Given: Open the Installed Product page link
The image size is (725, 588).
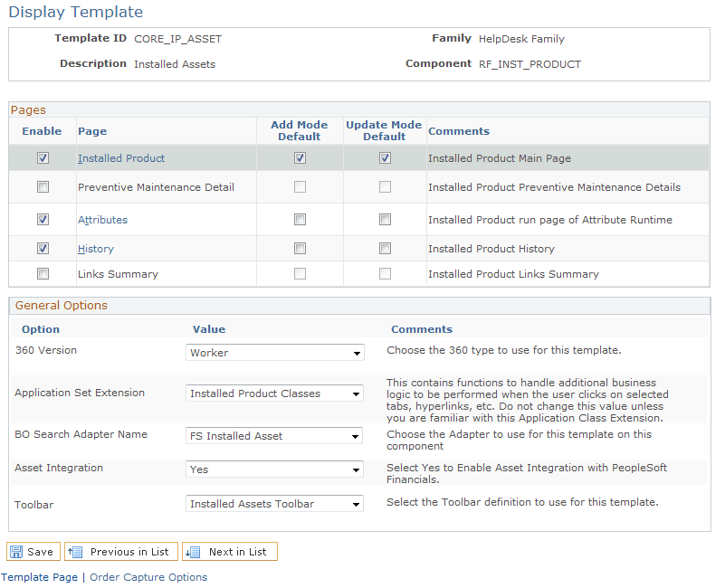Looking at the screenshot, I should (121, 158).
